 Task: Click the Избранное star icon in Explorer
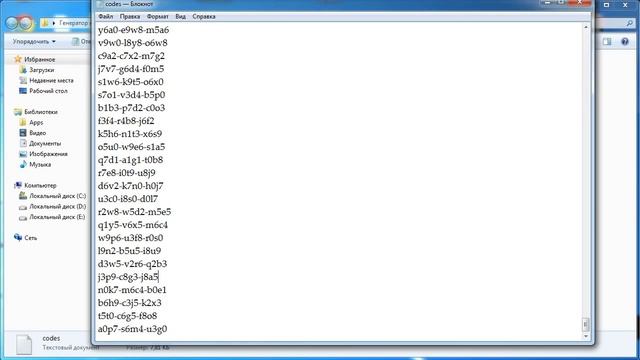point(18,59)
